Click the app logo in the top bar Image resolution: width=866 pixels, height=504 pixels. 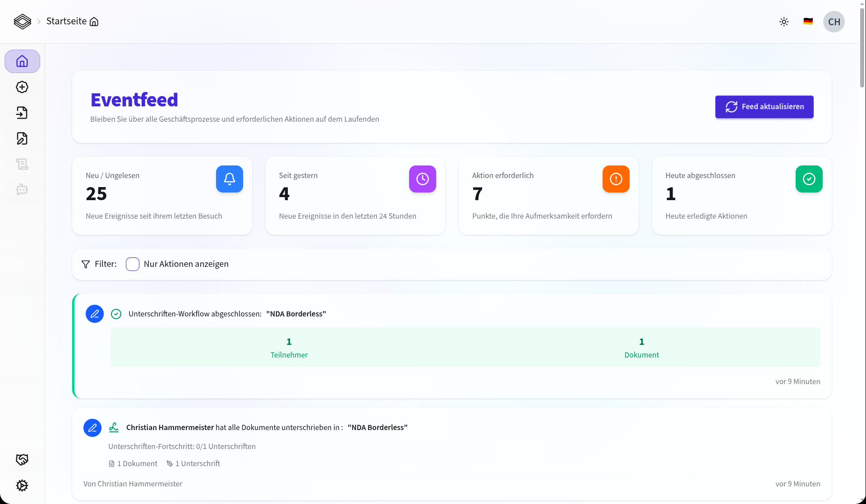point(23,21)
